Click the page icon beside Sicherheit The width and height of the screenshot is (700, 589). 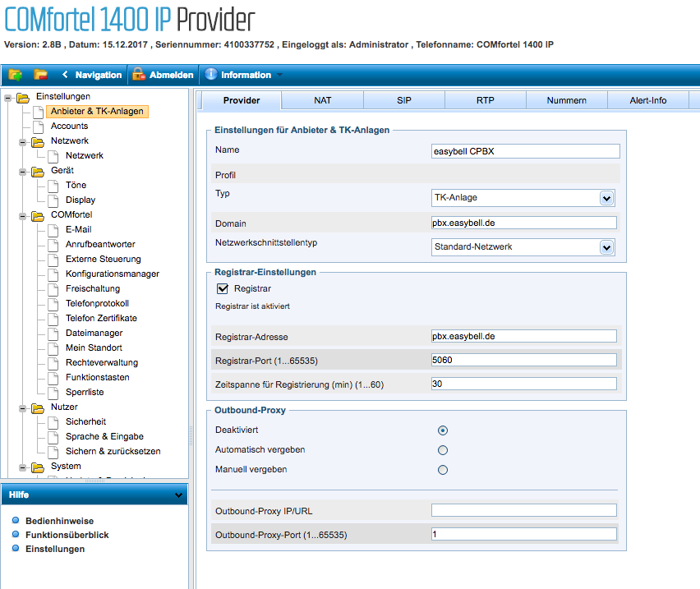[53, 421]
